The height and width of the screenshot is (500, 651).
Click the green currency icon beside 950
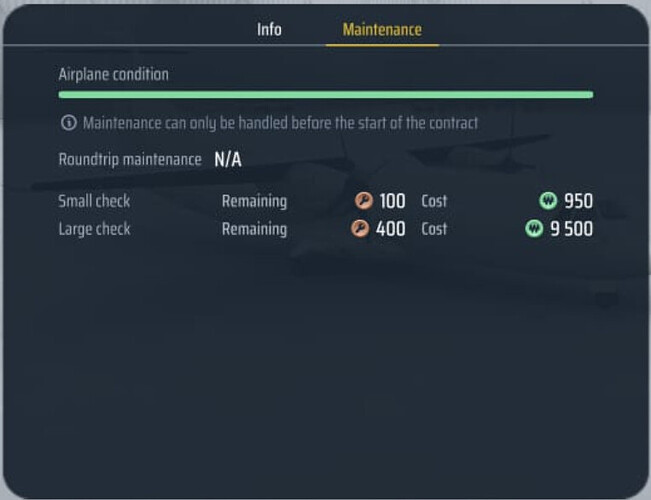pyautogui.click(x=548, y=201)
